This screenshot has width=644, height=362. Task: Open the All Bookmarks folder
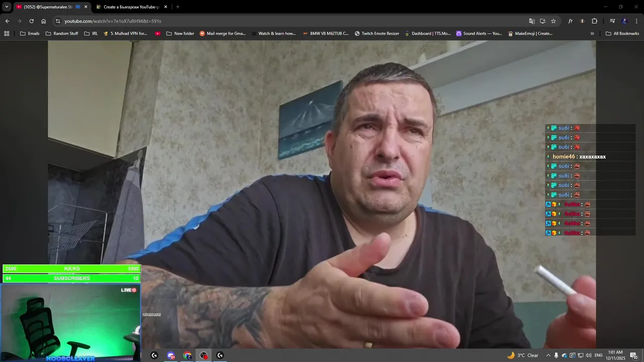pyautogui.click(x=622, y=33)
